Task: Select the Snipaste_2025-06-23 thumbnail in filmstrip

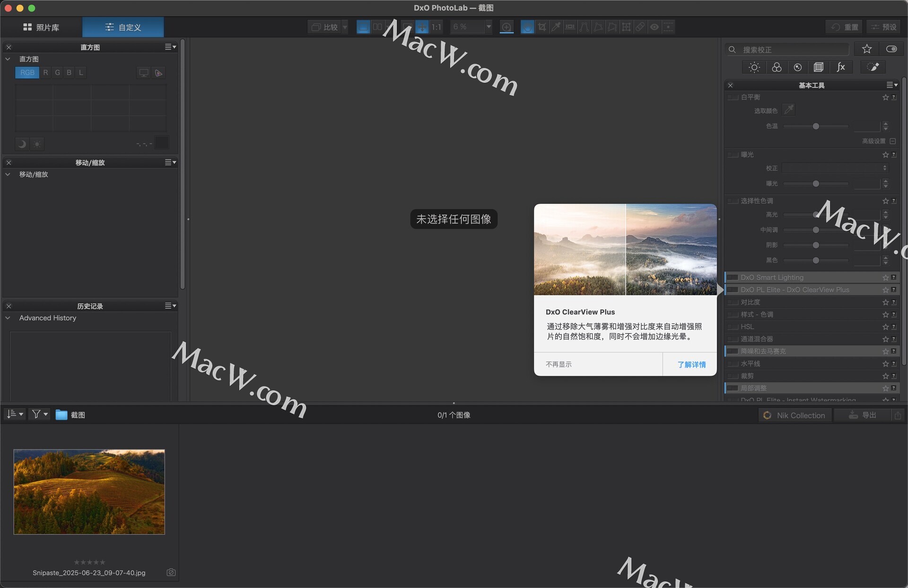Action: point(89,492)
